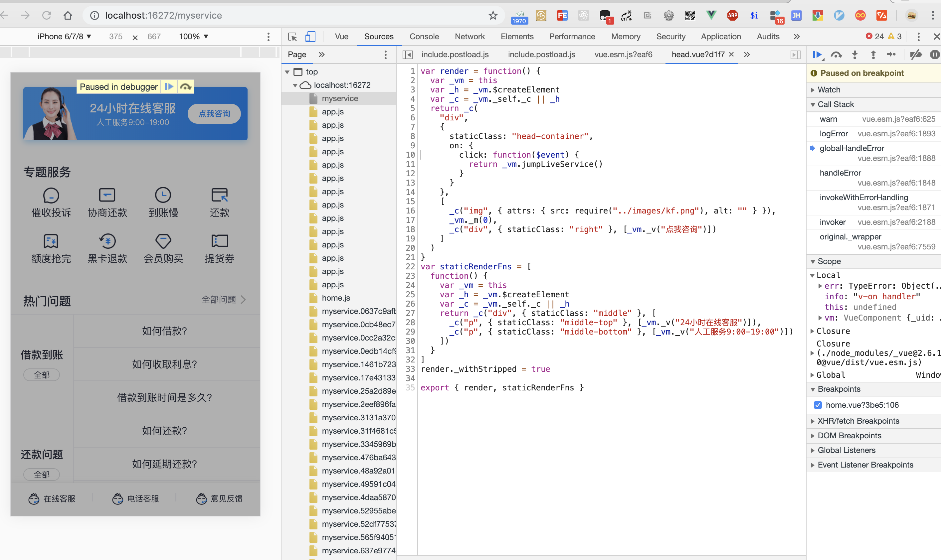Open the iPhone 6/7/8 device dropdown
This screenshot has height=560, width=941.
point(64,37)
